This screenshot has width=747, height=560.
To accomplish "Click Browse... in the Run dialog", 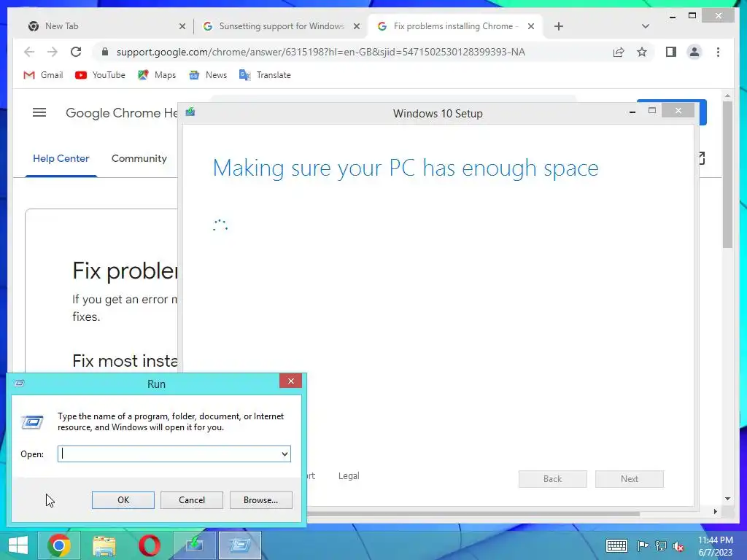I will pyautogui.click(x=260, y=500).
